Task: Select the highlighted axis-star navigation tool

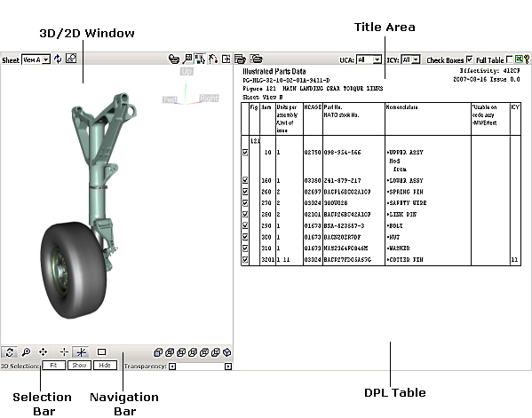Action: tap(81, 352)
